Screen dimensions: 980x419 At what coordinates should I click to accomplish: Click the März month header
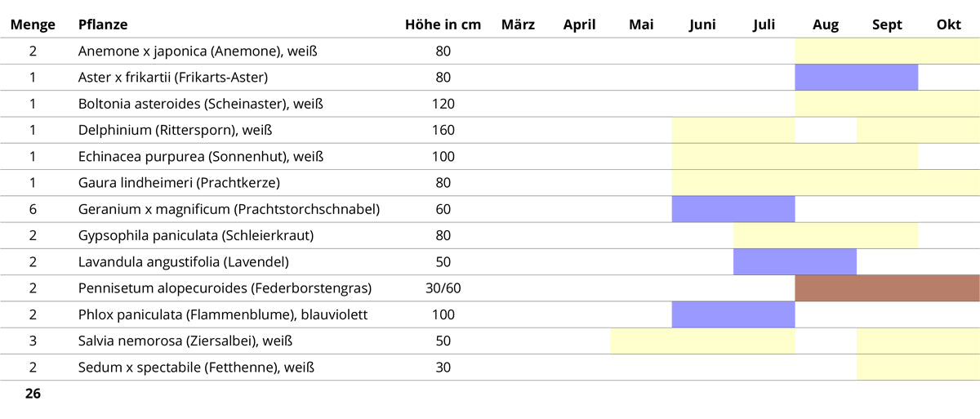coord(518,25)
